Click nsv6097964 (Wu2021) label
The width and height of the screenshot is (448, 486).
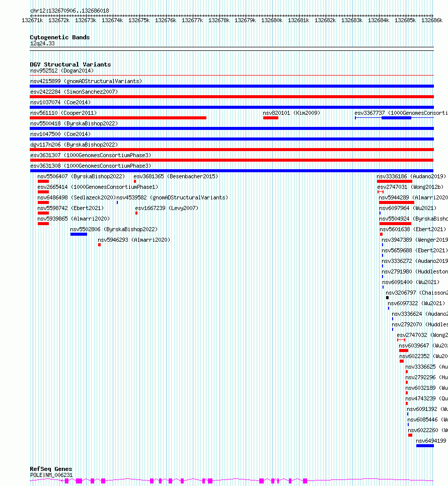(x=408, y=208)
